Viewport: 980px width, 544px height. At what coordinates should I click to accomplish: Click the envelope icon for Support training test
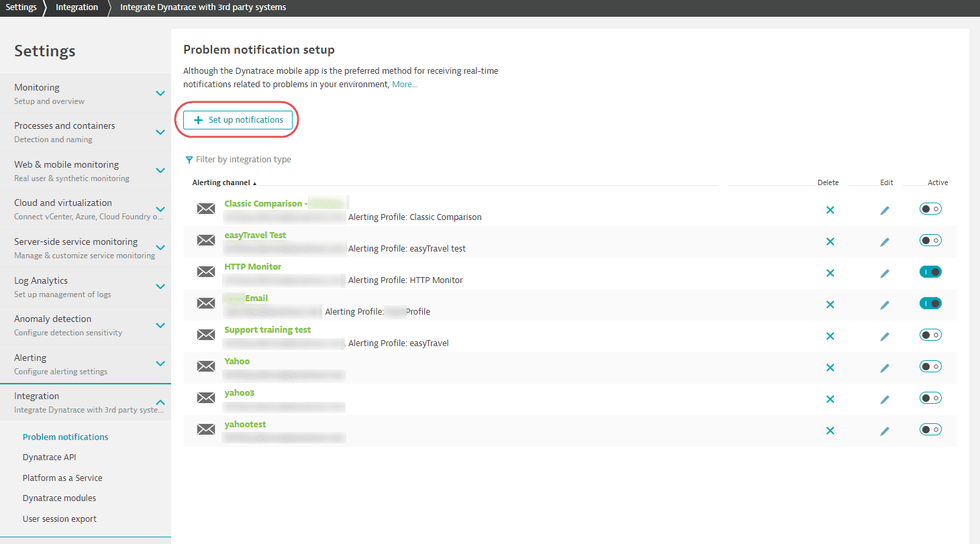click(206, 335)
